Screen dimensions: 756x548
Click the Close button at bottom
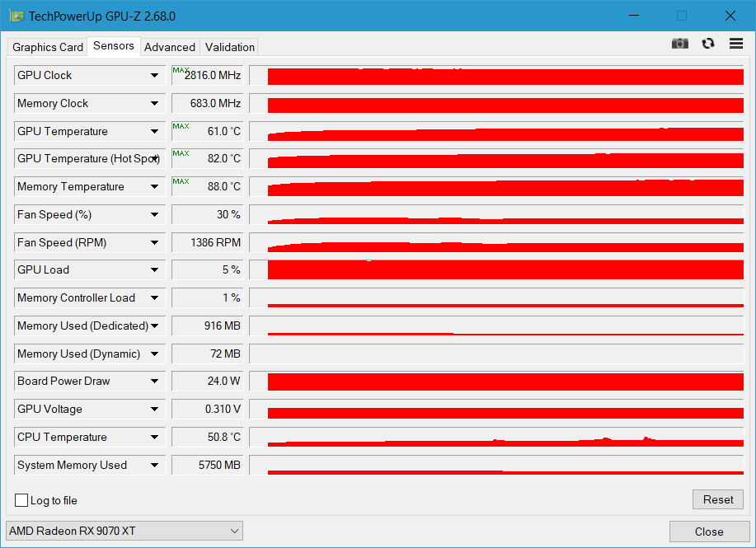click(x=709, y=532)
